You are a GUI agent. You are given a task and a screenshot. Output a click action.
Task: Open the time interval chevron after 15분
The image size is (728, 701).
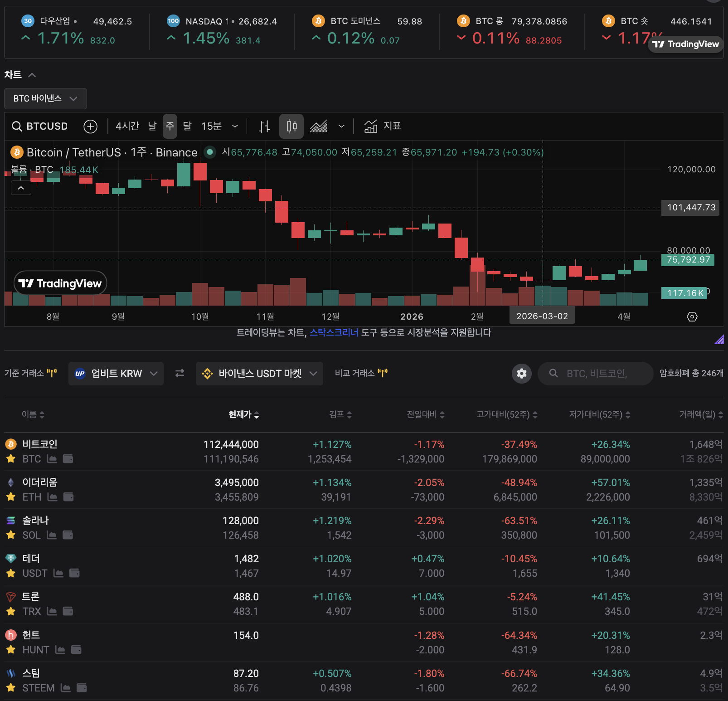235,126
